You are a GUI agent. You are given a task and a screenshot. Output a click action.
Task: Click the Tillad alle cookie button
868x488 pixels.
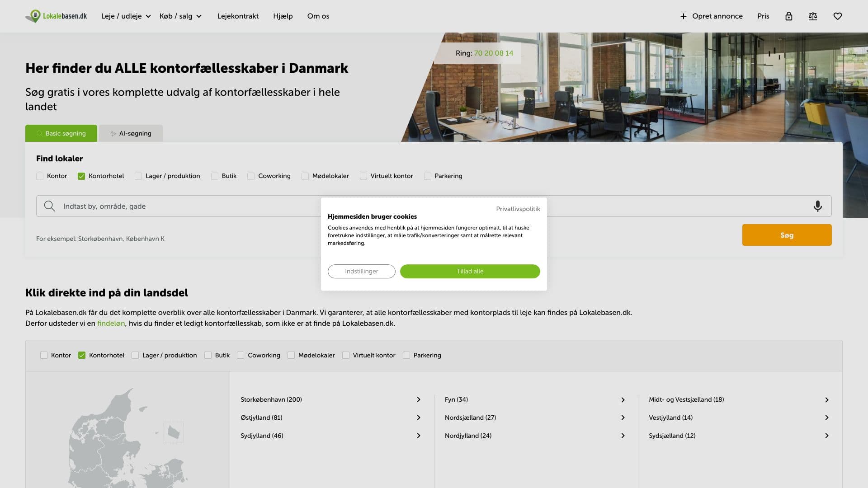(x=470, y=271)
